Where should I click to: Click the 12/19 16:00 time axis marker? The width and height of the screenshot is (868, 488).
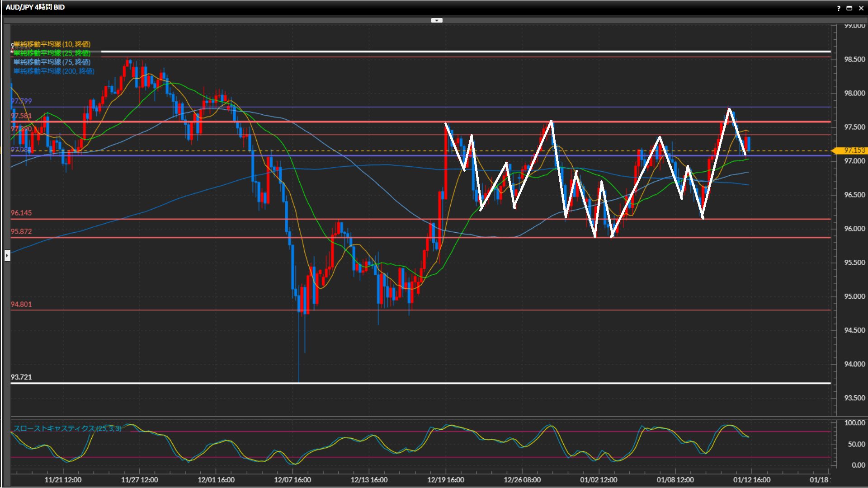[x=445, y=480]
